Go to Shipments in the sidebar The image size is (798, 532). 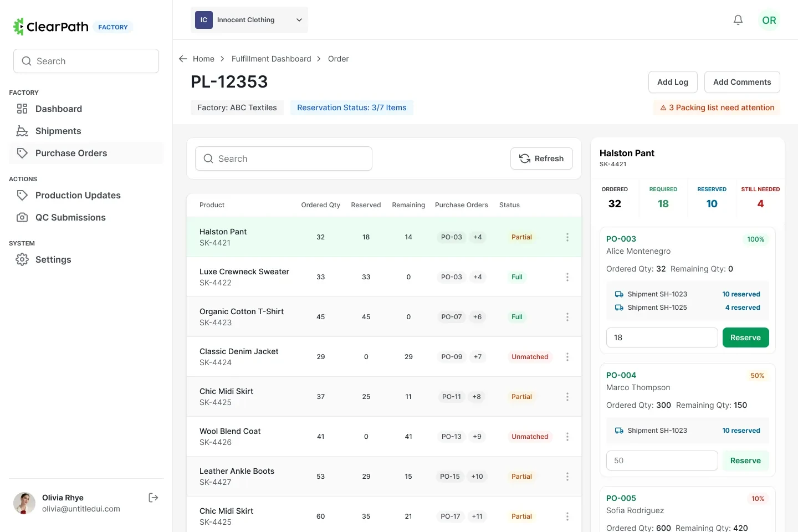(x=86, y=131)
